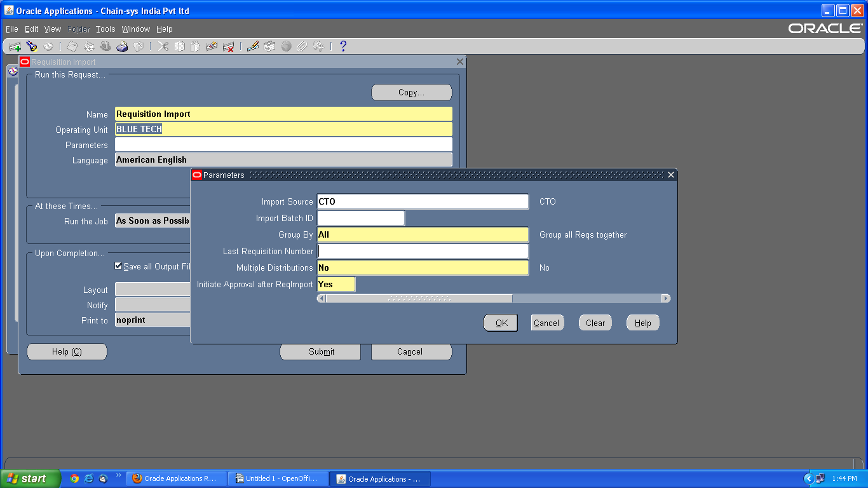Viewport: 868px width, 488px height.
Task: Click the Multiple Distributions field
Action: click(423, 268)
